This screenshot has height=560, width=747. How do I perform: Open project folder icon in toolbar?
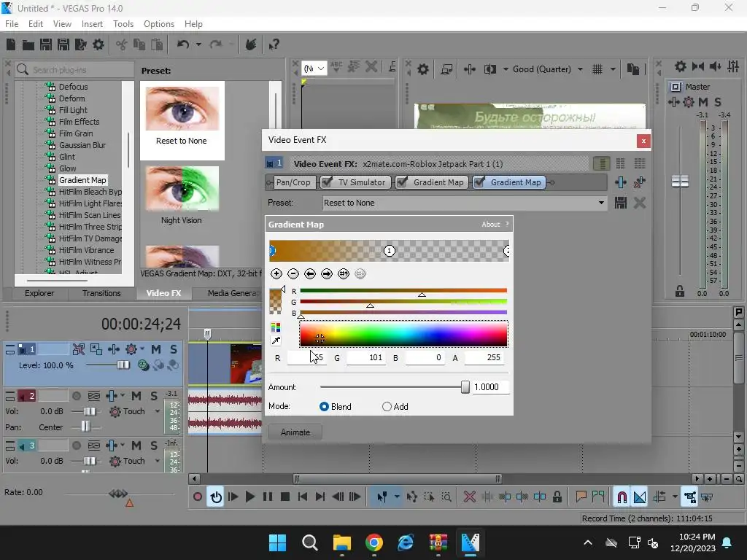[28, 44]
